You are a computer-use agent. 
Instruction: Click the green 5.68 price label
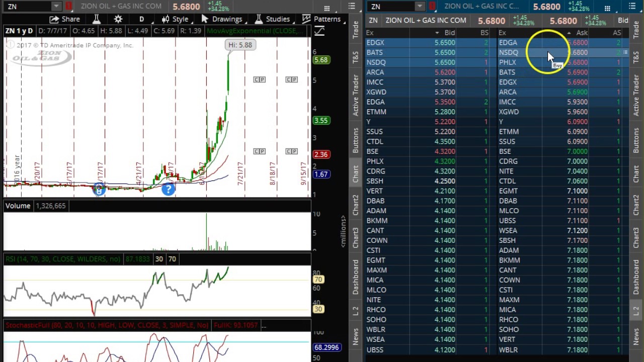point(320,60)
